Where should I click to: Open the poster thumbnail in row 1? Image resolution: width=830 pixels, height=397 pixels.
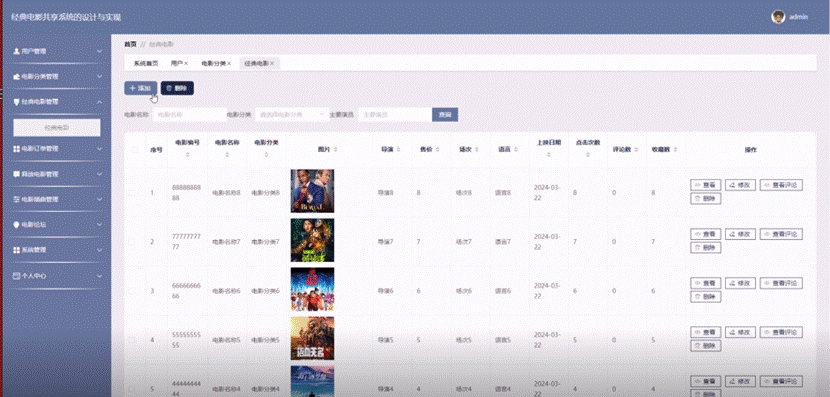click(312, 191)
